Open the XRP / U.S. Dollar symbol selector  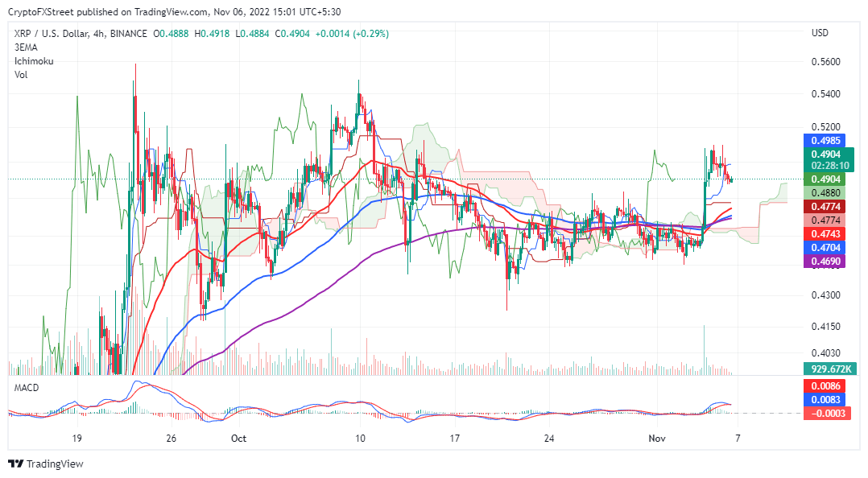48,35
